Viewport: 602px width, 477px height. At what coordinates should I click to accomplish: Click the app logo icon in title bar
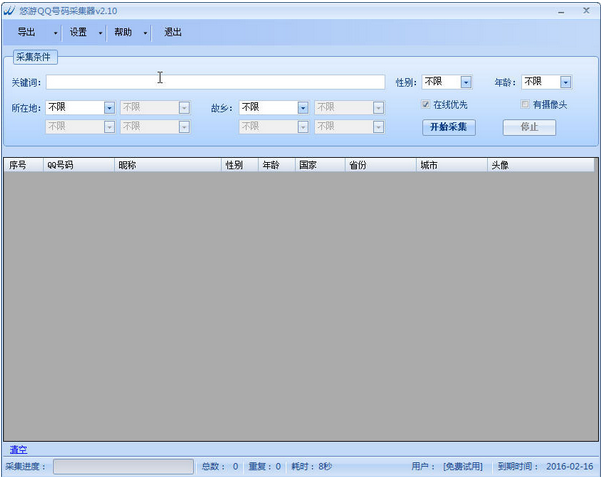pyautogui.click(x=10, y=11)
